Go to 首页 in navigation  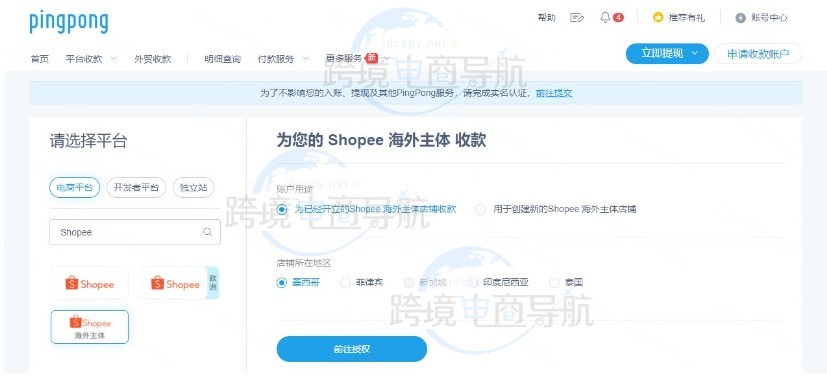tap(40, 59)
